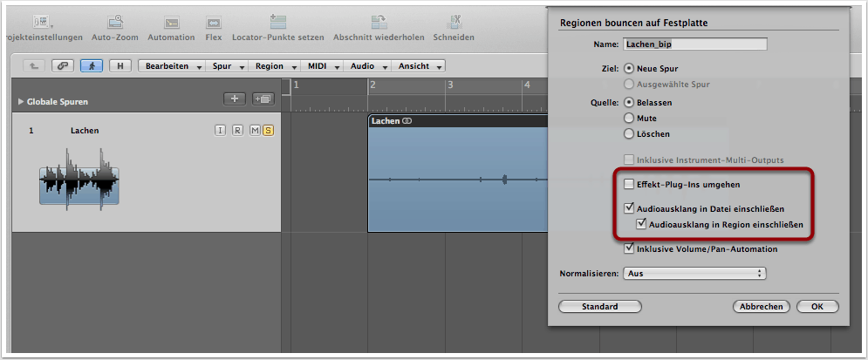Uncheck Audioausklang in Datei einschließen

[x=629, y=208]
